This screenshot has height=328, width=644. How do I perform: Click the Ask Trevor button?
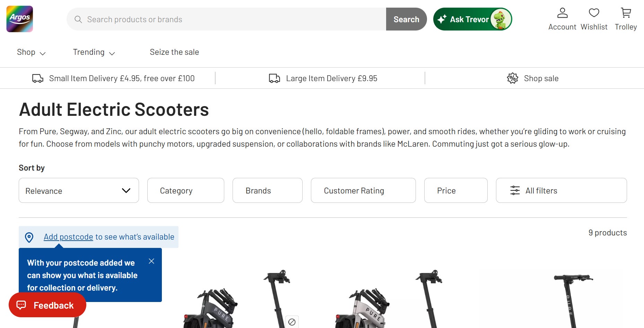point(473,19)
